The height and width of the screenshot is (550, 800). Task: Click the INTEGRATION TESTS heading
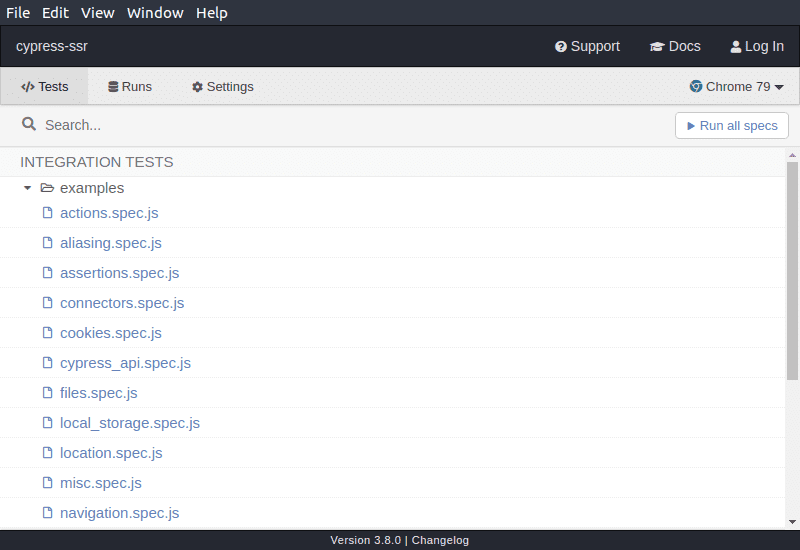97,162
